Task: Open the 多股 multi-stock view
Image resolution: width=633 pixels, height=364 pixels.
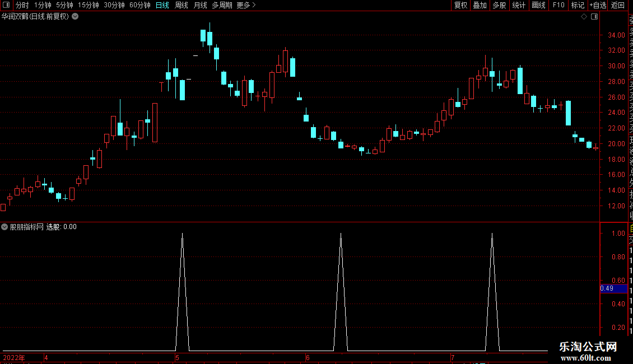Action: [x=499, y=5]
